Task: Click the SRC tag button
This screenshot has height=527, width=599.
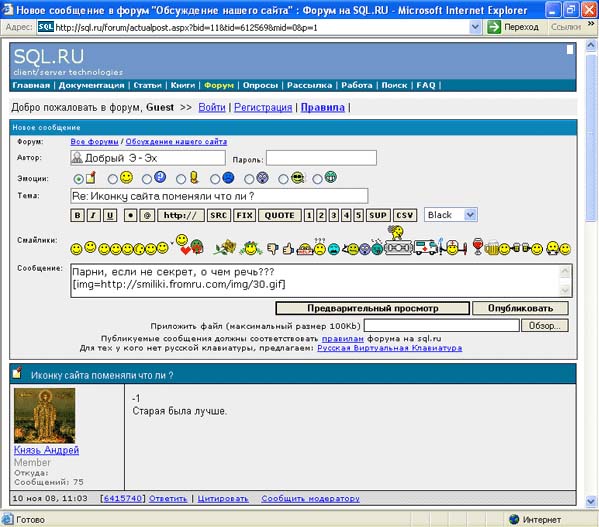Action: [219, 215]
